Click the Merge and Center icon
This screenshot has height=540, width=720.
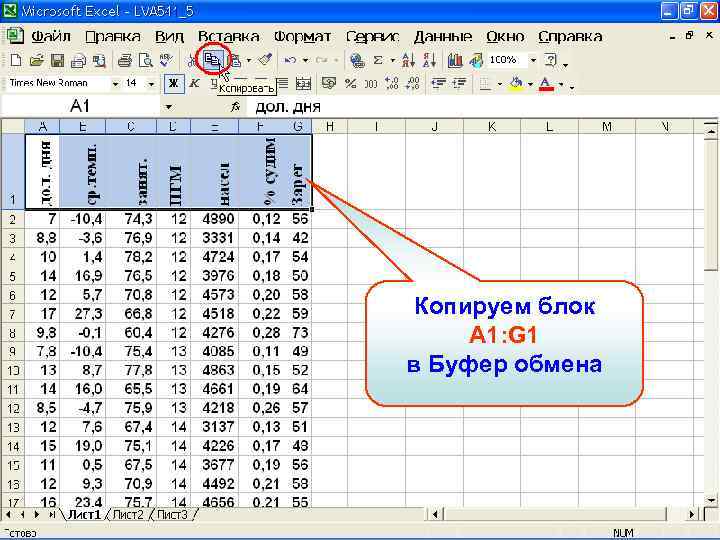[304, 84]
